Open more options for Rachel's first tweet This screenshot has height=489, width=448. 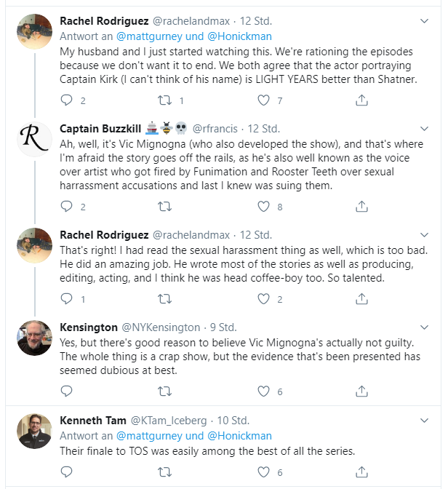[x=424, y=21]
